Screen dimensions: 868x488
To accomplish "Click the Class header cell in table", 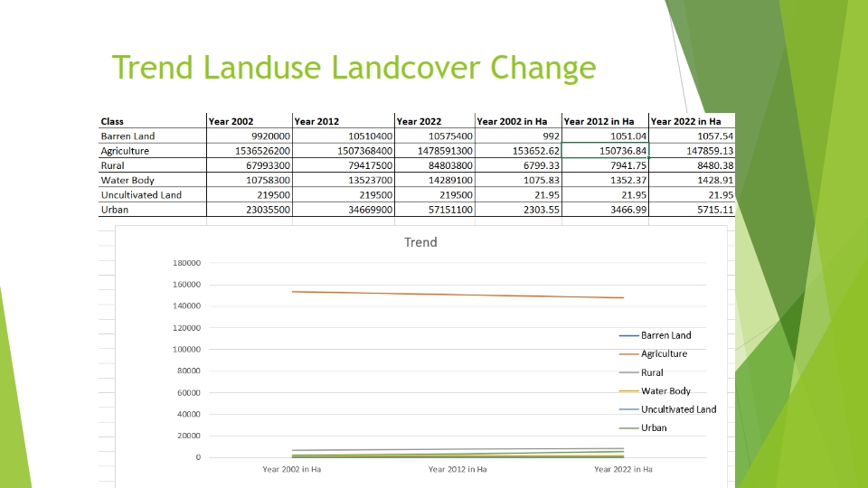I will [113, 121].
